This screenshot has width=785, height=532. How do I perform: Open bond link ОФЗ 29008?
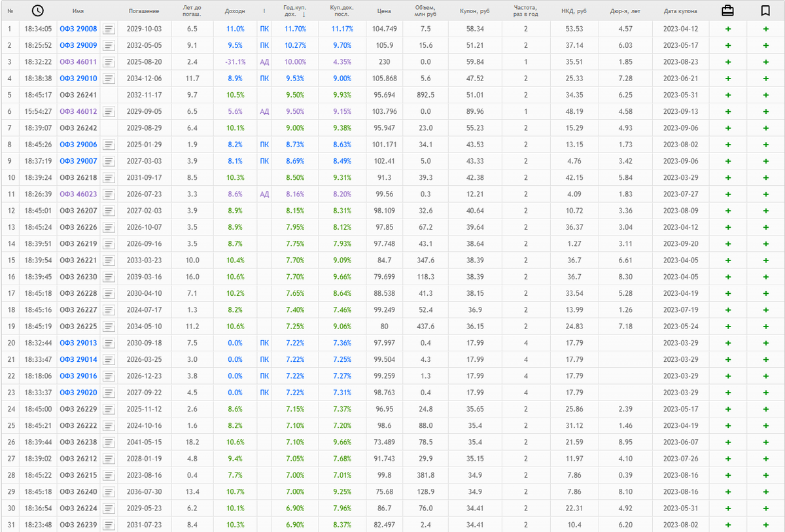78,29
